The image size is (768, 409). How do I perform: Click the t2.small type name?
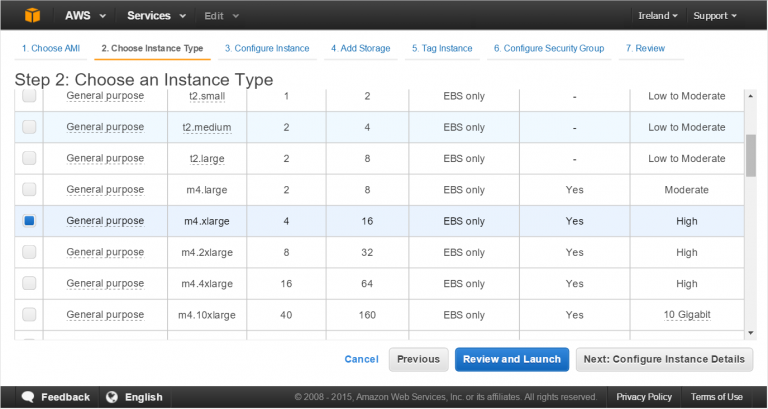pyautogui.click(x=207, y=96)
